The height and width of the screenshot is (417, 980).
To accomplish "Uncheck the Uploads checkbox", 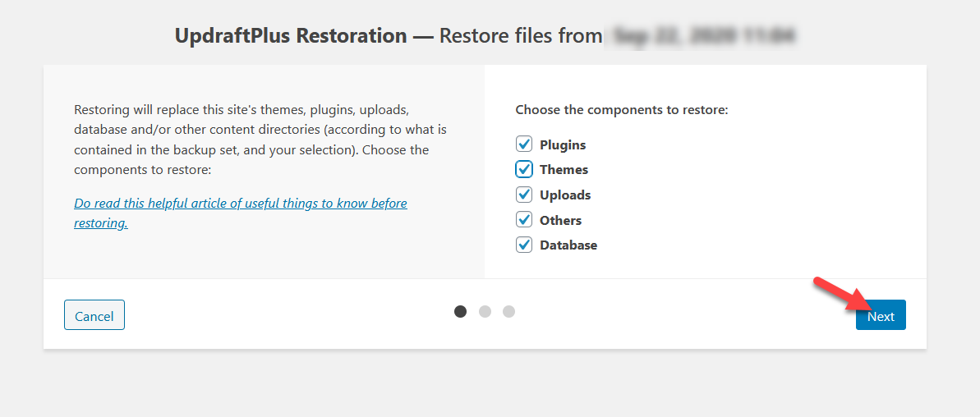I will click(524, 195).
